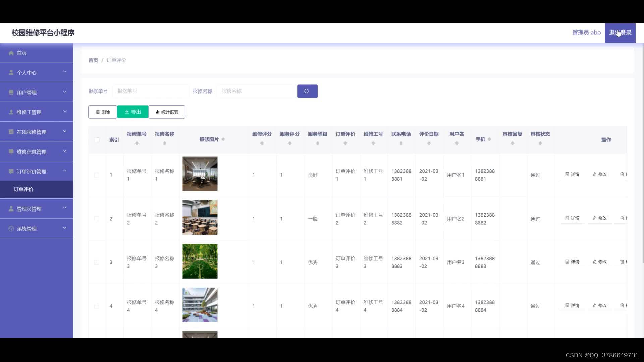Sort by 报修单号 column sort icon
This screenshot has height=362, width=644.
(x=137, y=143)
